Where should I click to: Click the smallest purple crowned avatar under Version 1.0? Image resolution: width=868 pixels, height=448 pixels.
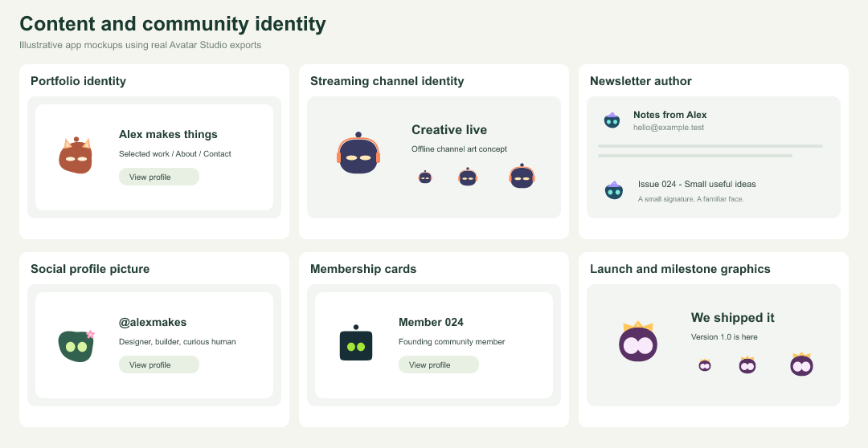click(705, 365)
